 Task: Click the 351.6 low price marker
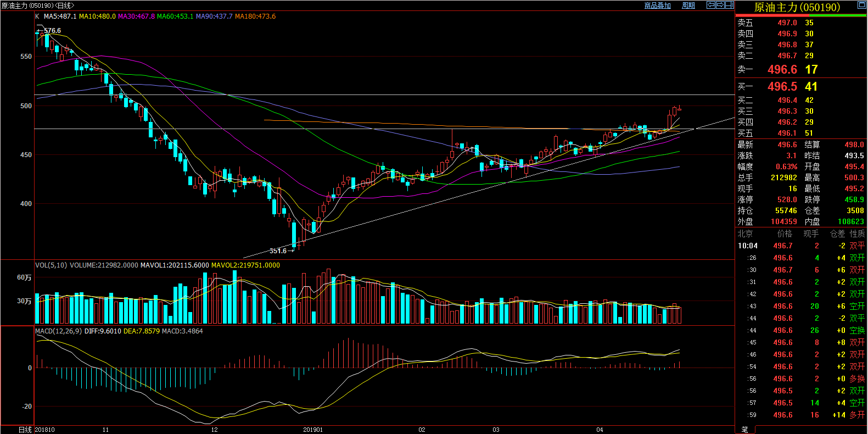(278, 251)
